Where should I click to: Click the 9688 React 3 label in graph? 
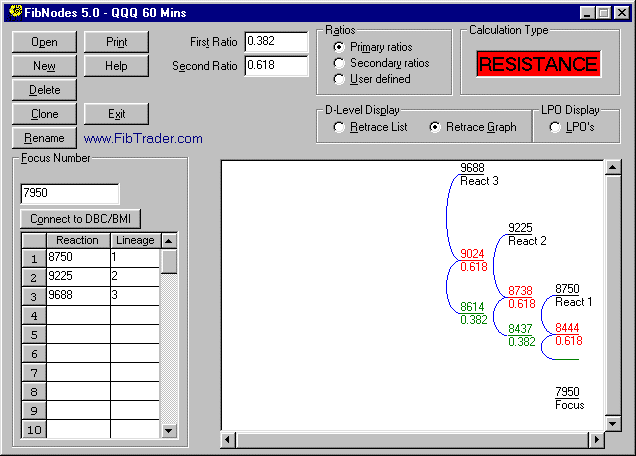(x=479, y=174)
